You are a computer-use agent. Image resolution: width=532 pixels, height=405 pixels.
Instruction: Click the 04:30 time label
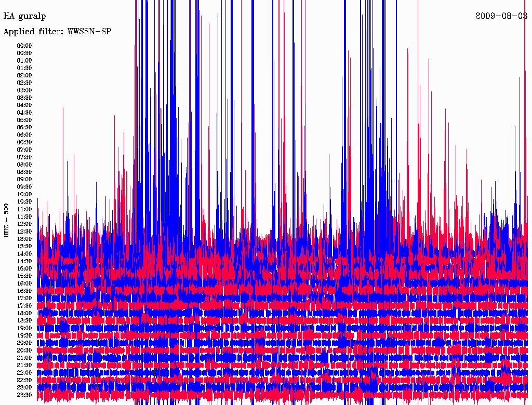click(x=24, y=112)
